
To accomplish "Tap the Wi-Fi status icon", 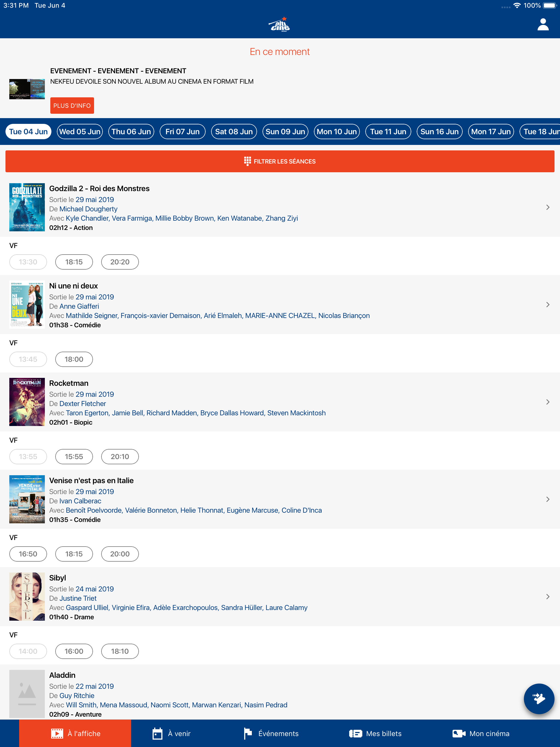I will coord(517,5).
